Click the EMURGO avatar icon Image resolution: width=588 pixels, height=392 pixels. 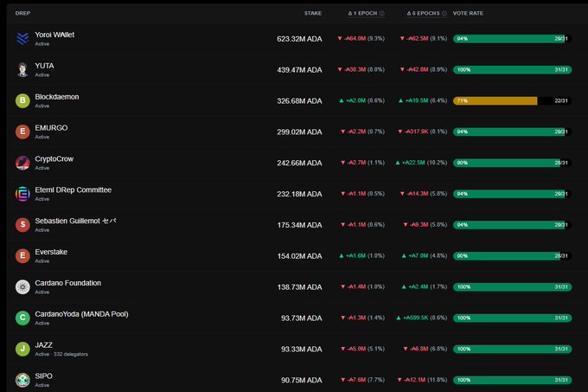point(22,132)
